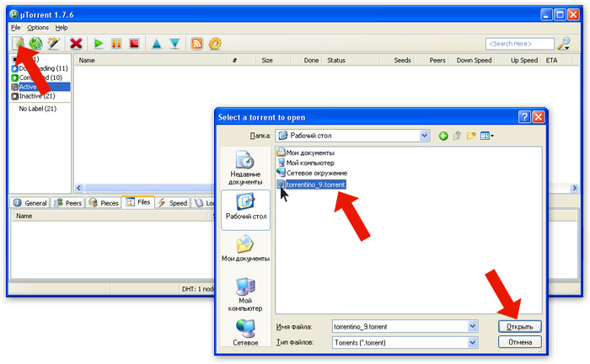This screenshot has height=364, width=590.
Task: Sort torrents by Size column
Action: (x=267, y=60)
